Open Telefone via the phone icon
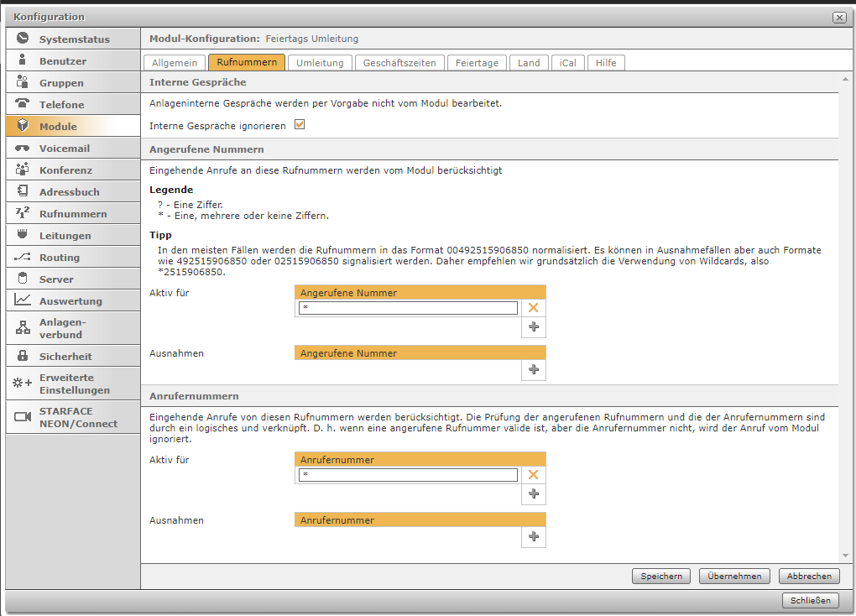The width and height of the screenshot is (856, 616). tap(23, 104)
